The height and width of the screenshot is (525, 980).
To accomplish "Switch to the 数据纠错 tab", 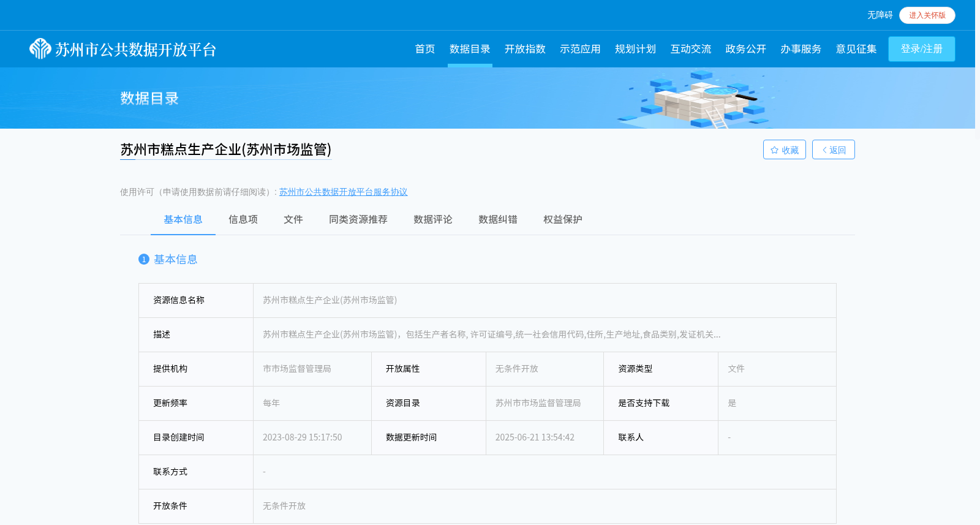I will click(x=498, y=219).
